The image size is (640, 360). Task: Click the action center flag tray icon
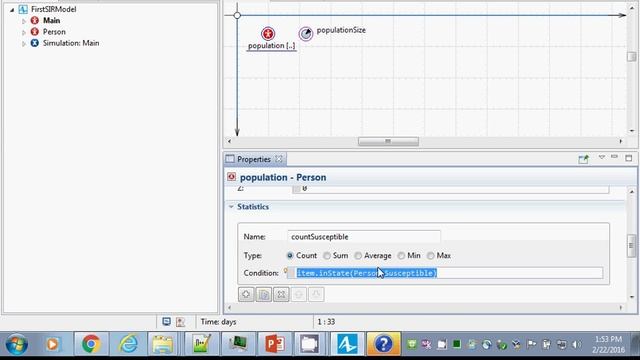coord(531,344)
